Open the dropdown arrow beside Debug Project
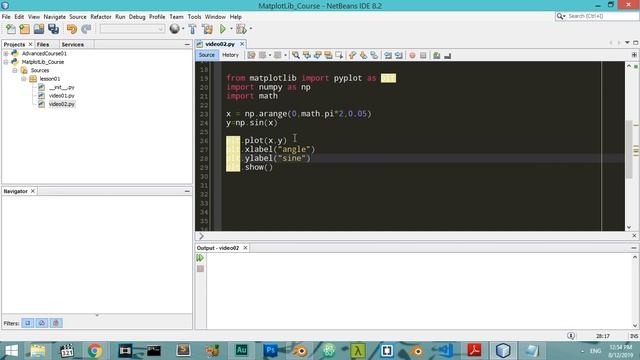This screenshot has height=360, width=640. pos(251,29)
